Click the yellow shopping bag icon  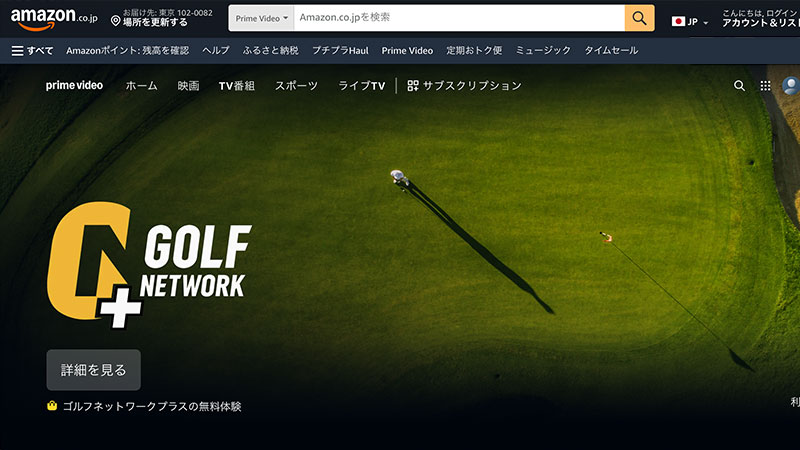tap(52, 406)
